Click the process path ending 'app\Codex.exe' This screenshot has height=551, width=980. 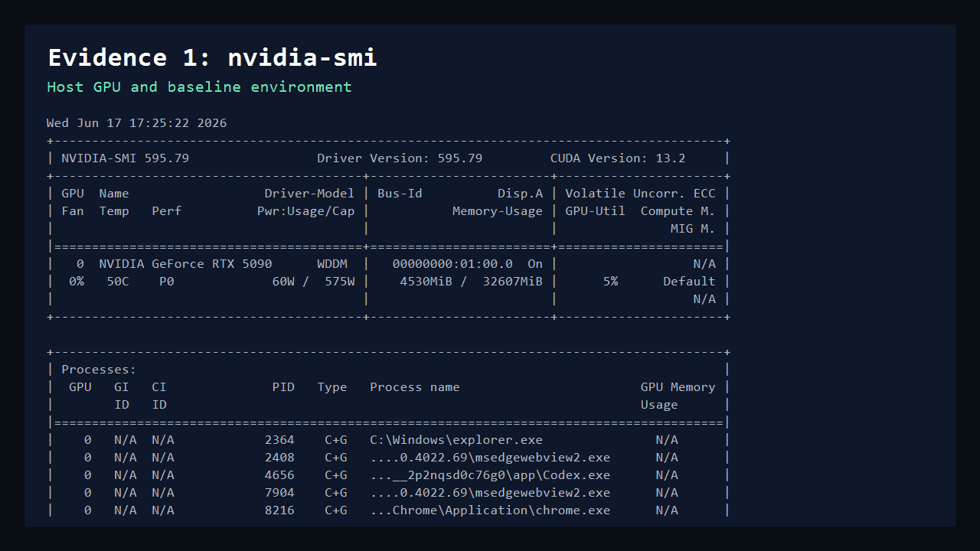(x=490, y=475)
